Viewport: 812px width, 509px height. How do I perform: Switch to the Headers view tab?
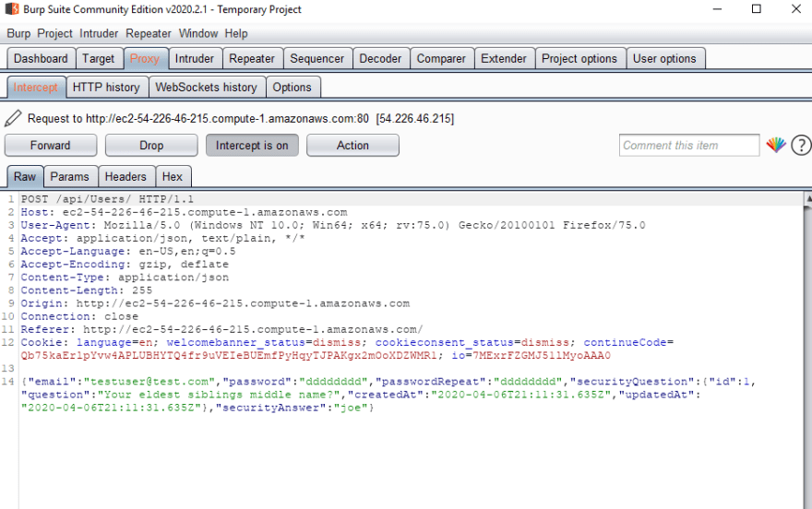(125, 176)
